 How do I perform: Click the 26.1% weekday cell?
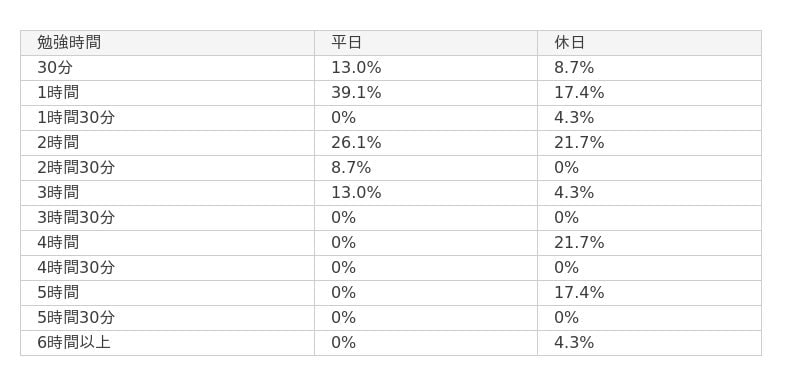(x=356, y=143)
